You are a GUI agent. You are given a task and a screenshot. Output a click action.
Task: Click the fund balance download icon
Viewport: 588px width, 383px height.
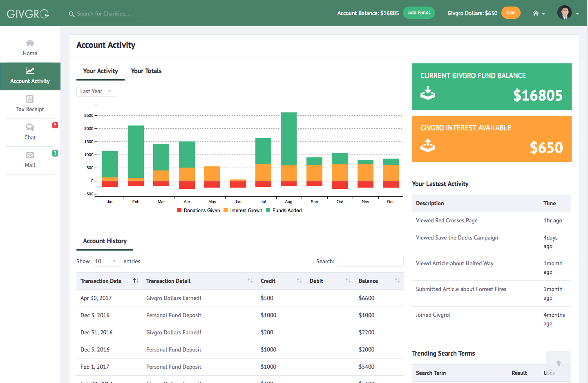[x=428, y=93]
